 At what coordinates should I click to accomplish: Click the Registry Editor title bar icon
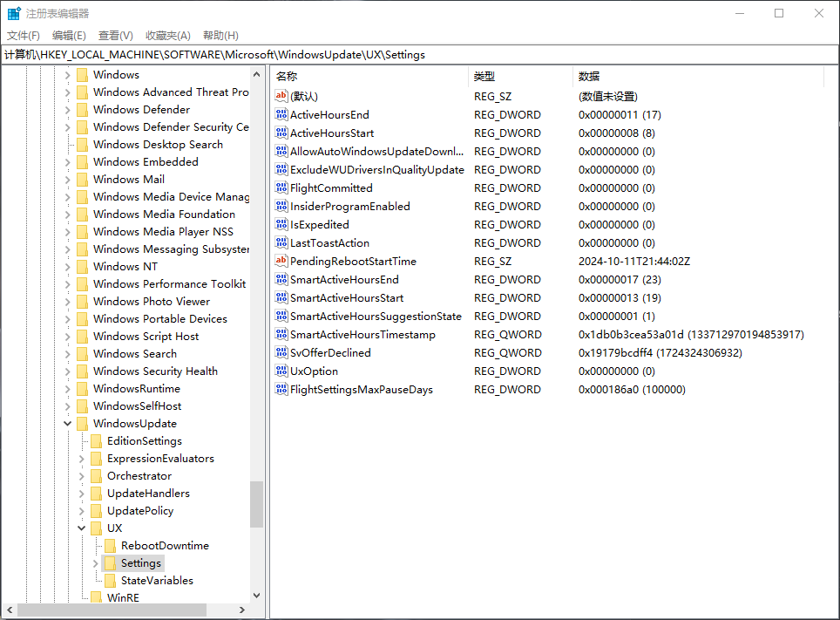pos(14,13)
